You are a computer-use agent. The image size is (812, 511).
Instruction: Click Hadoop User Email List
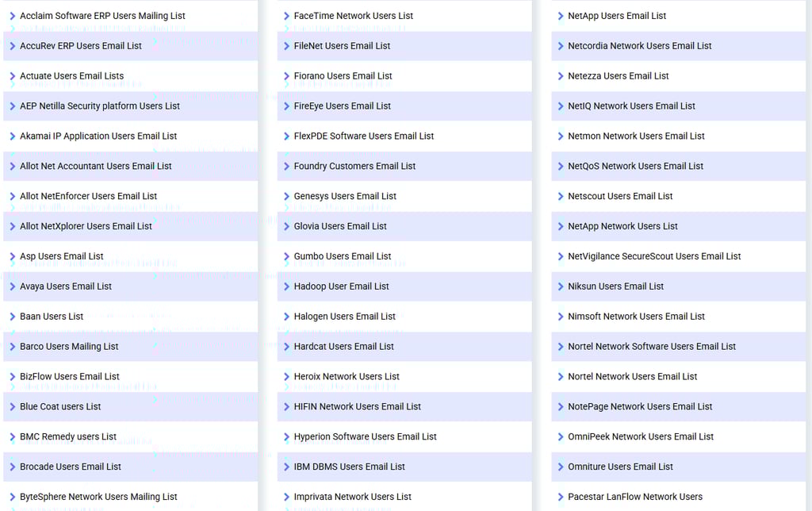click(x=341, y=286)
